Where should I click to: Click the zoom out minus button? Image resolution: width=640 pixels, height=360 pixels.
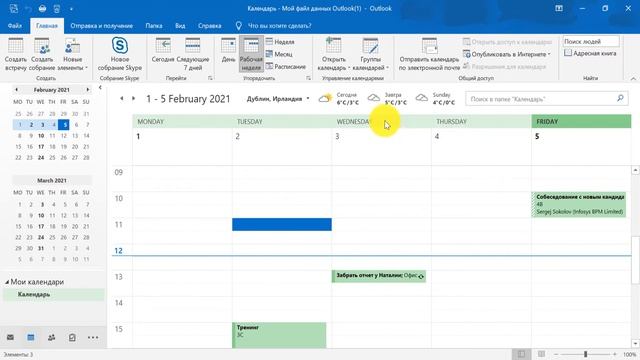556,354
